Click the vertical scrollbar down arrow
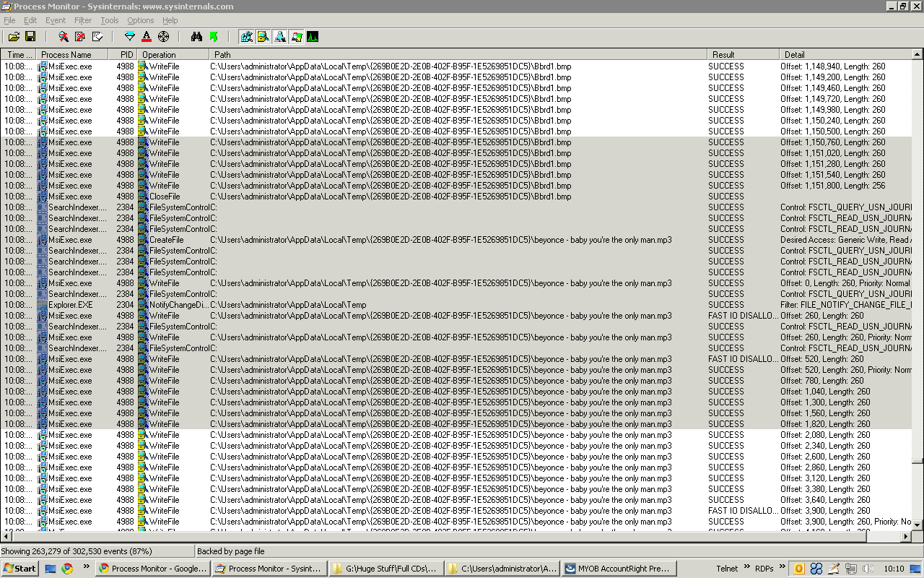This screenshot has height=578, width=924. (918, 525)
